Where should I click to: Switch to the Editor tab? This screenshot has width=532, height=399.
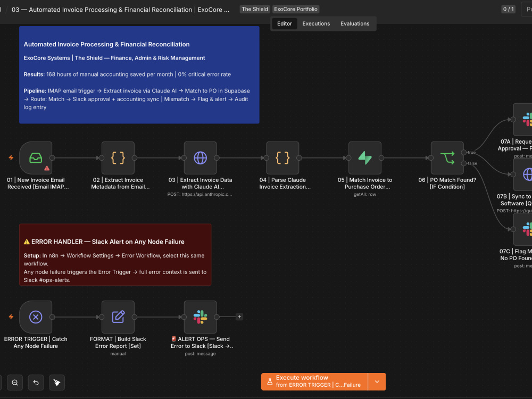click(284, 23)
